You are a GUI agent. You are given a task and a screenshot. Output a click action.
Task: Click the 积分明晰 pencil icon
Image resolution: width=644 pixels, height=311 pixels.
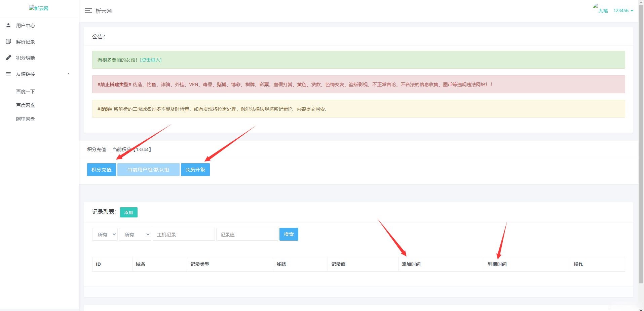coord(8,58)
